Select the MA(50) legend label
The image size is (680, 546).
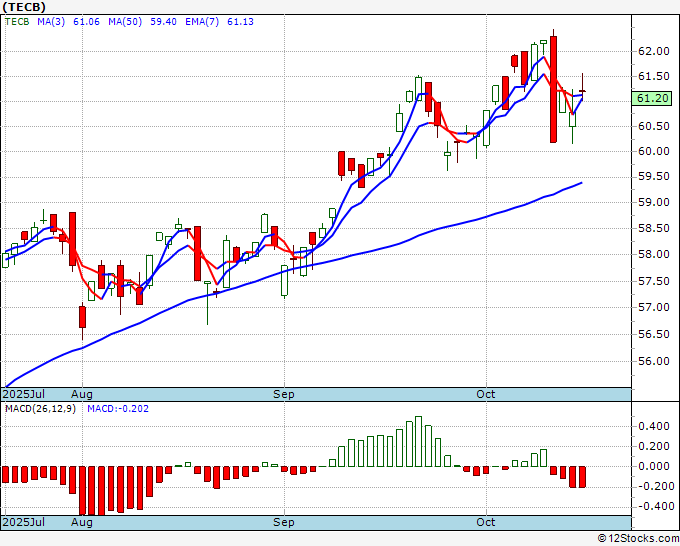point(125,22)
